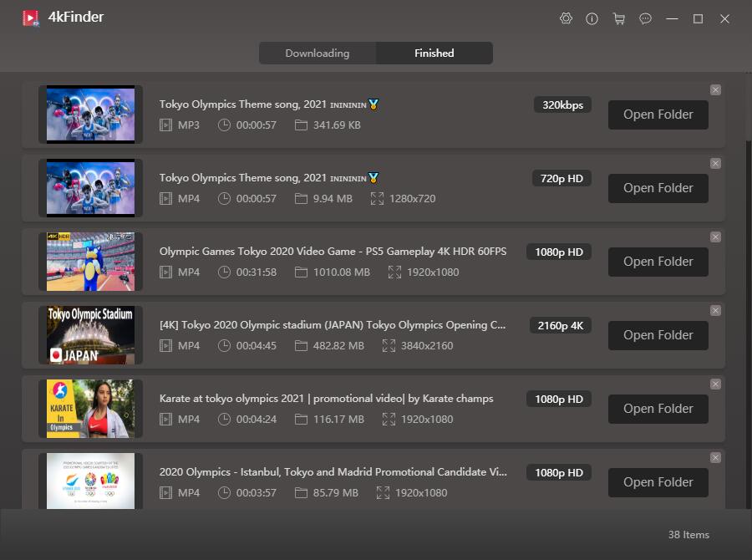Select the Finished tab
Screen dimensions: 752x560
pyautogui.click(x=434, y=53)
